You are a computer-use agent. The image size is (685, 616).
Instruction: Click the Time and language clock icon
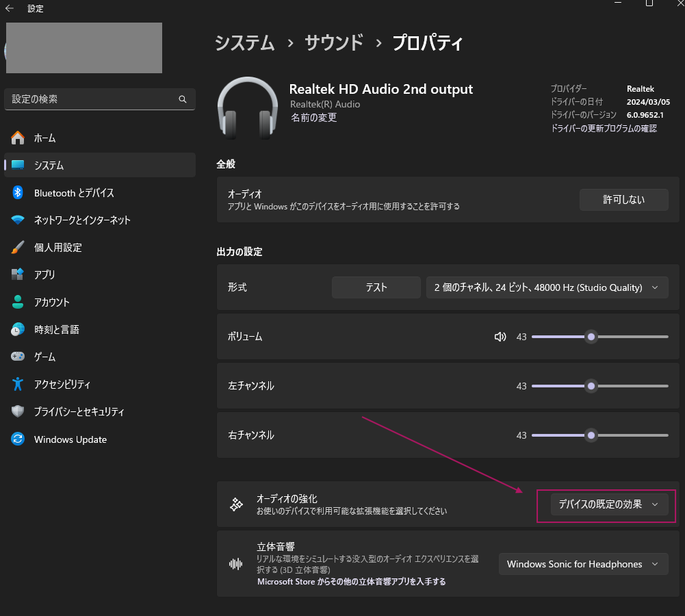point(18,329)
